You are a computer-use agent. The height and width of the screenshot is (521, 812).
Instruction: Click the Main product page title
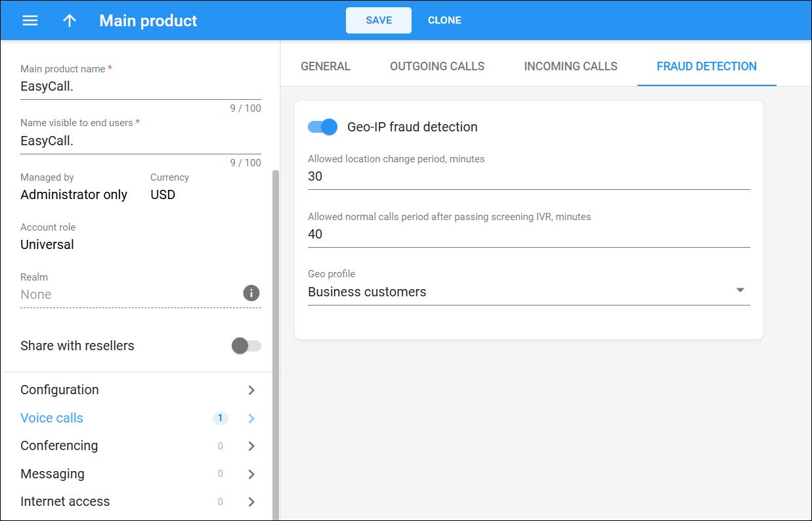(148, 20)
